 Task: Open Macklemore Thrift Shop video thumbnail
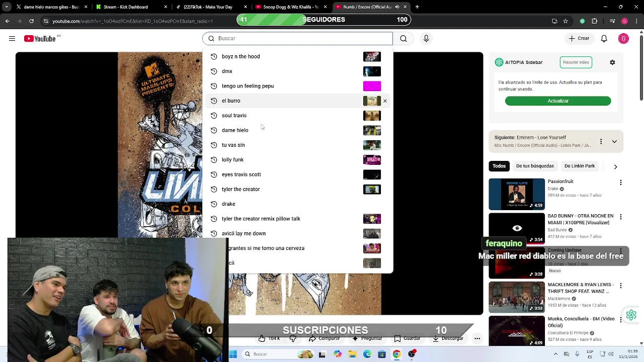click(517, 297)
